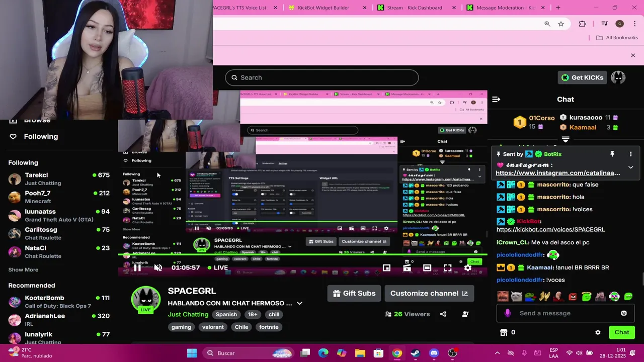Click the clip creation icon in the player
Viewport: 644px width, 362px height.
(x=407, y=268)
